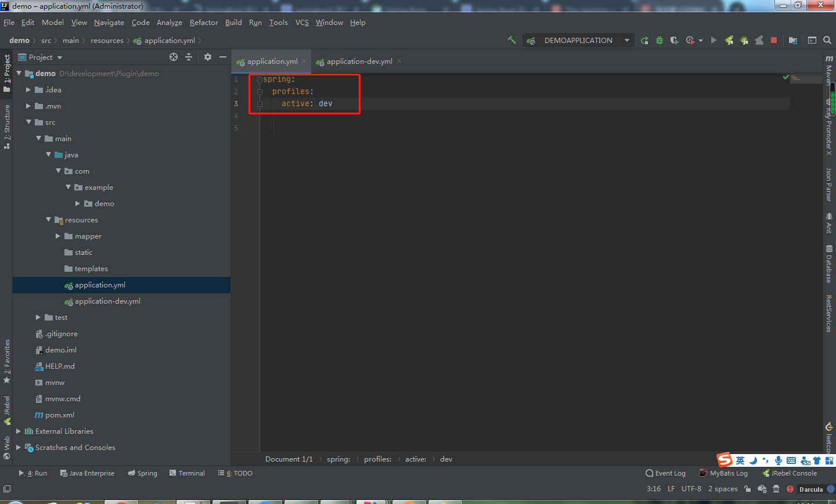Collapse the resources folder

[x=48, y=219]
